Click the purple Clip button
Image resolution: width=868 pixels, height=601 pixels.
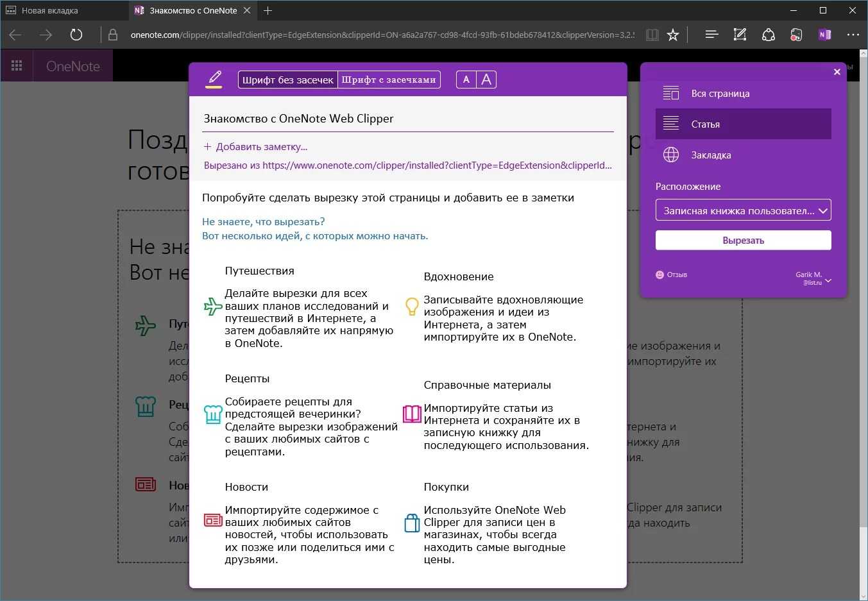743,241
